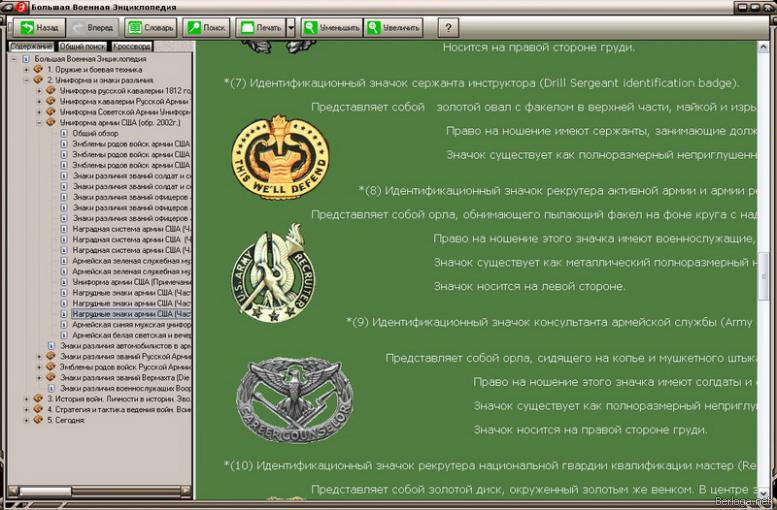Click heading (8) значок рекрутера активной армии
Screen dimensions: 777x510
557,191
